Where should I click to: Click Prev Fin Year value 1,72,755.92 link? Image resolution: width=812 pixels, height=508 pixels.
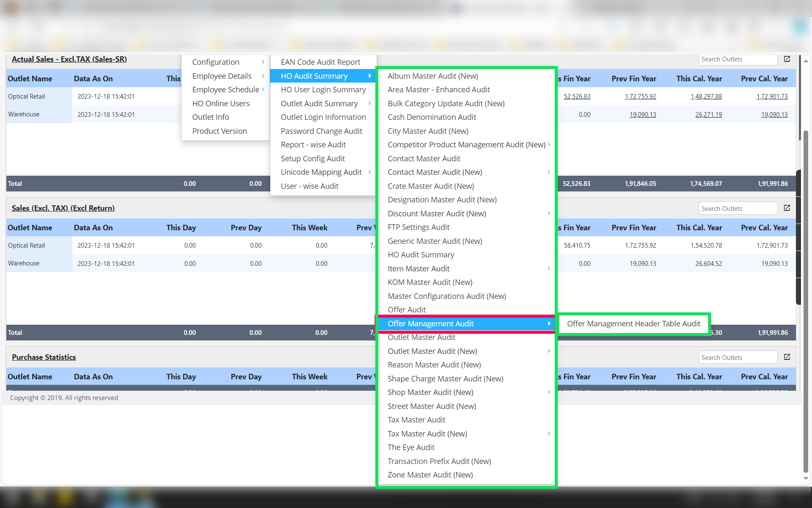pos(640,97)
